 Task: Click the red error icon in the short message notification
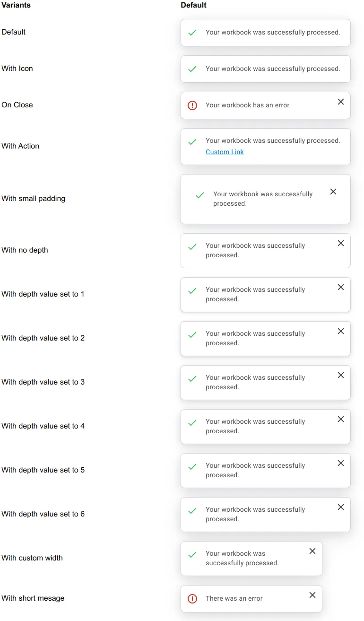point(192,599)
